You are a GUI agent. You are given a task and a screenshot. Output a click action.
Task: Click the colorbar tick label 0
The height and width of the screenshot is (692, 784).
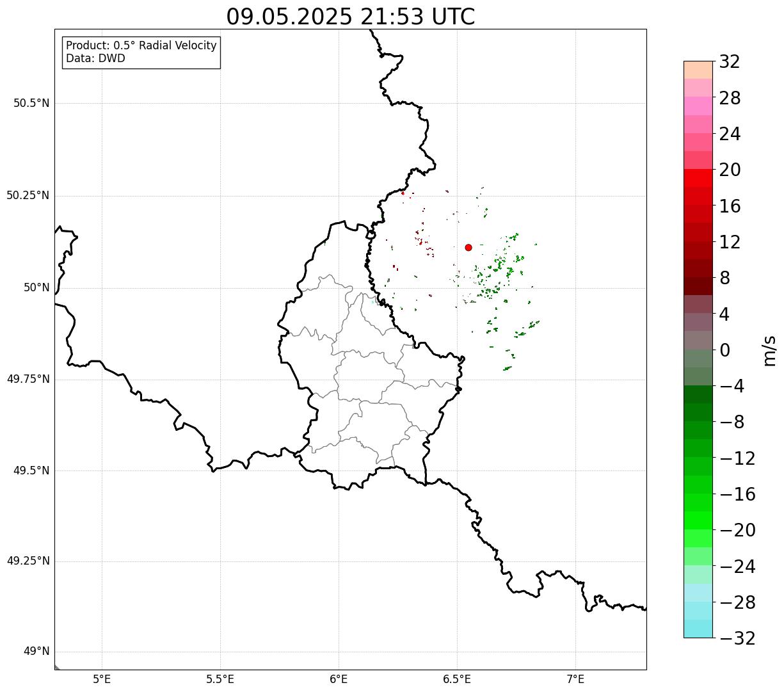click(724, 350)
